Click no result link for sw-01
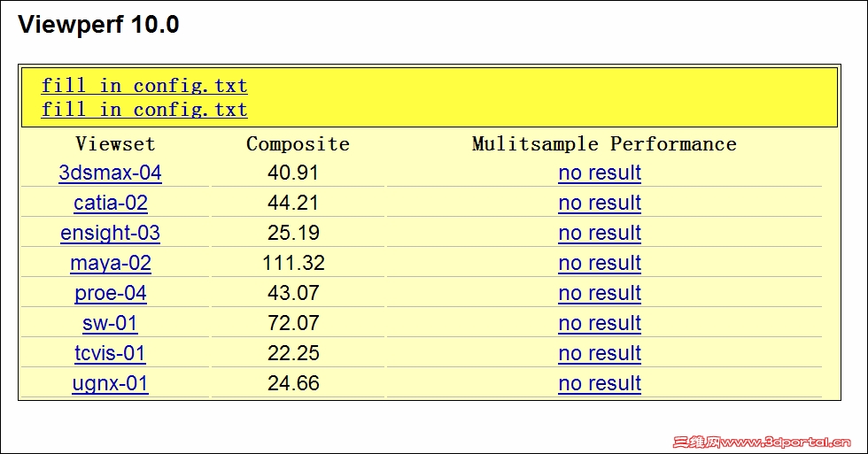 pyautogui.click(x=600, y=323)
